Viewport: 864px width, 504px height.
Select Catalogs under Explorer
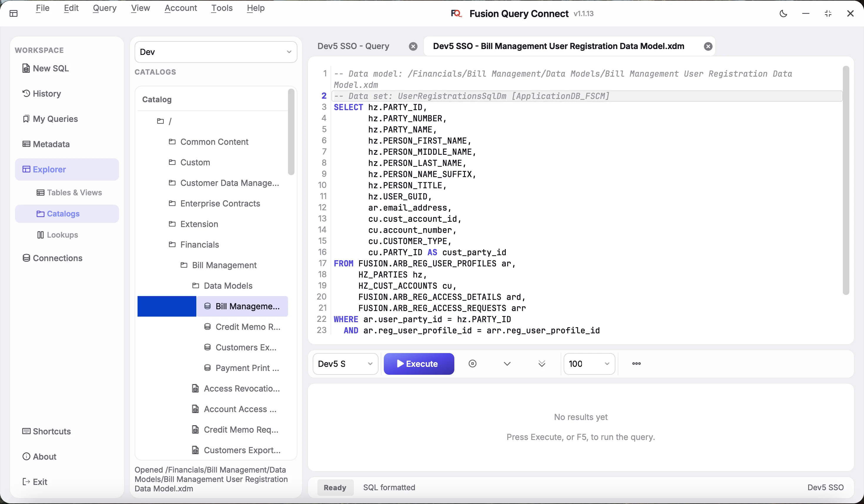pyautogui.click(x=67, y=214)
